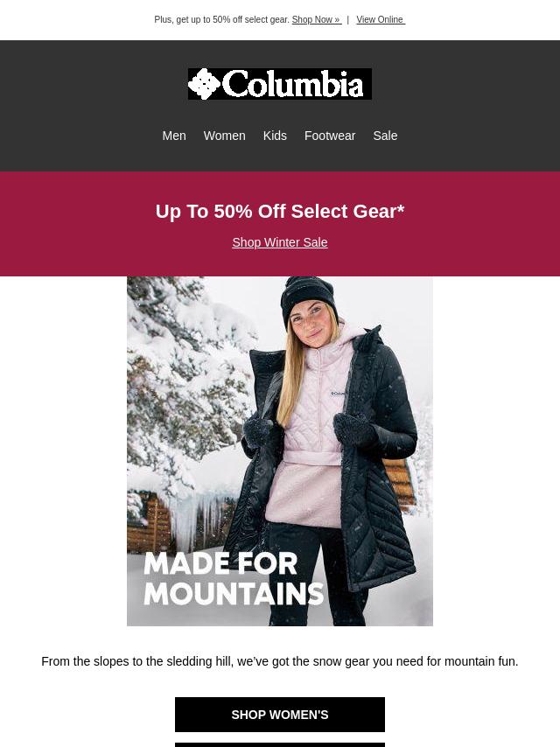Click the MADE FOR MOUNTAINS image text
The image size is (560, 747).
(234, 579)
